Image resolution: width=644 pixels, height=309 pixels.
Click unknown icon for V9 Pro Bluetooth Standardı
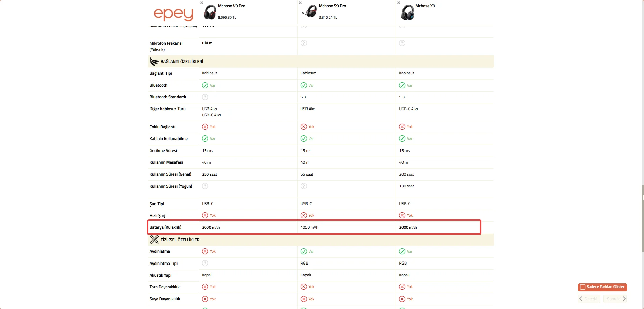[205, 97]
